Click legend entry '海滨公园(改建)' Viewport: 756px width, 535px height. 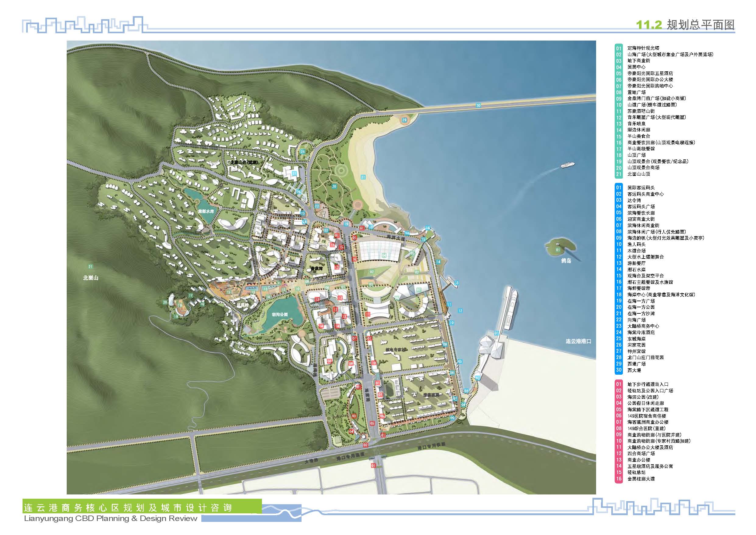(x=643, y=397)
